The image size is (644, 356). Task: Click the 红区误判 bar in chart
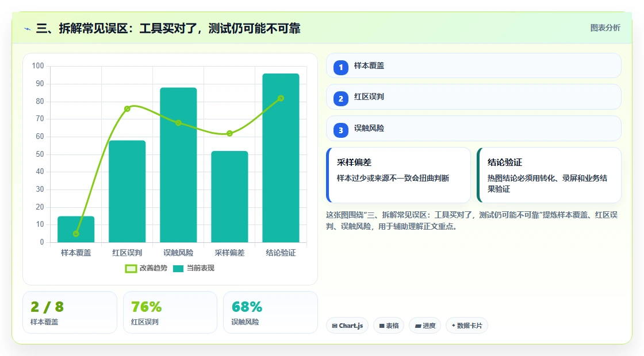tap(127, 192)
